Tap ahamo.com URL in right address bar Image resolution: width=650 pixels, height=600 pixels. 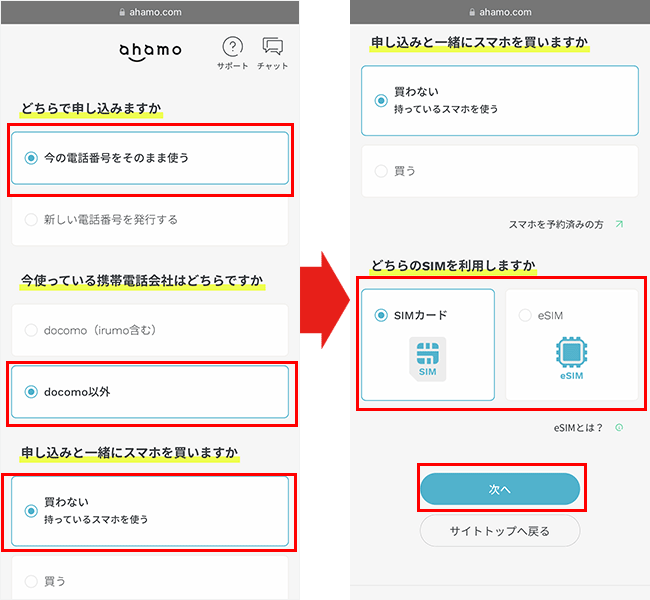[x=505, y=12]
